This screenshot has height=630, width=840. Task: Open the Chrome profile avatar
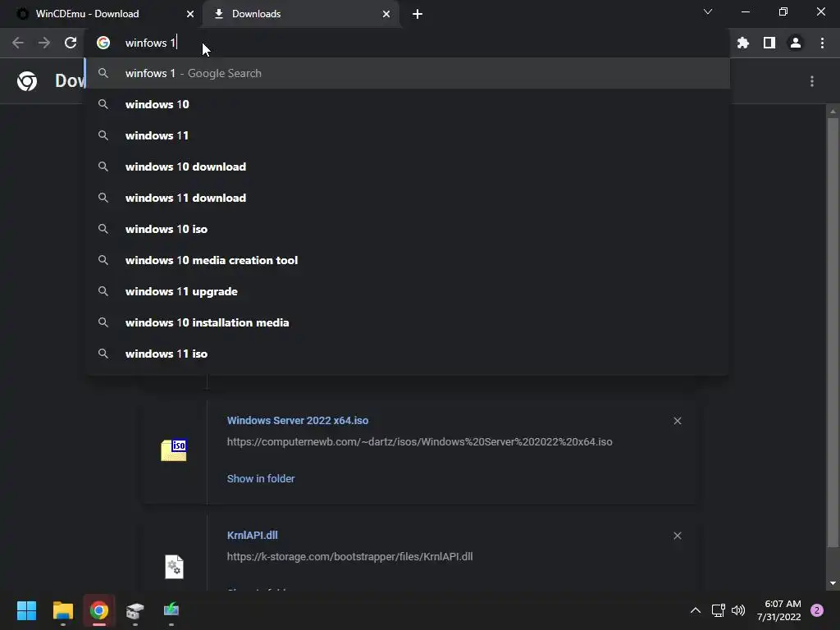(796, 43)
